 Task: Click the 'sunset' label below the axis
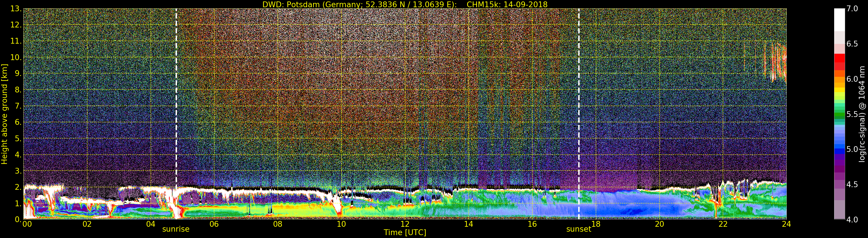(x=578, y=229)
